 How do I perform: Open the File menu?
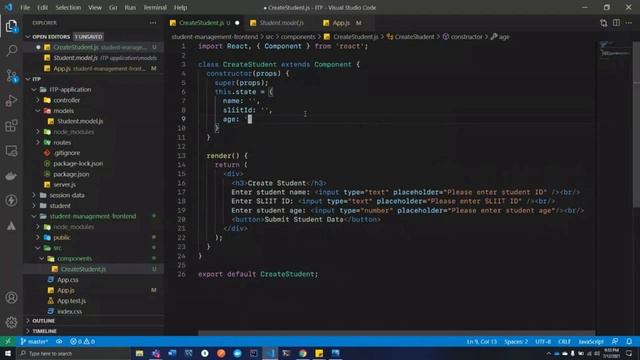(25, 7)
